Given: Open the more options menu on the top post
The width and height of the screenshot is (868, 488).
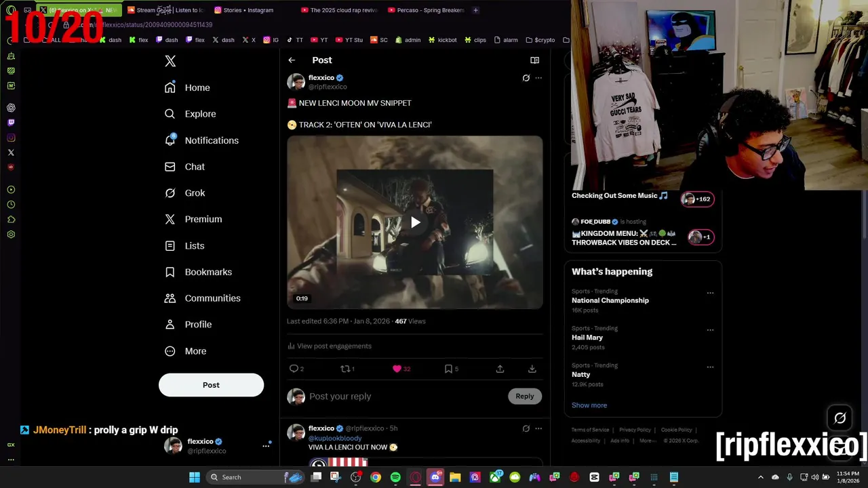Looking at the screenshot, I should 538,78.
